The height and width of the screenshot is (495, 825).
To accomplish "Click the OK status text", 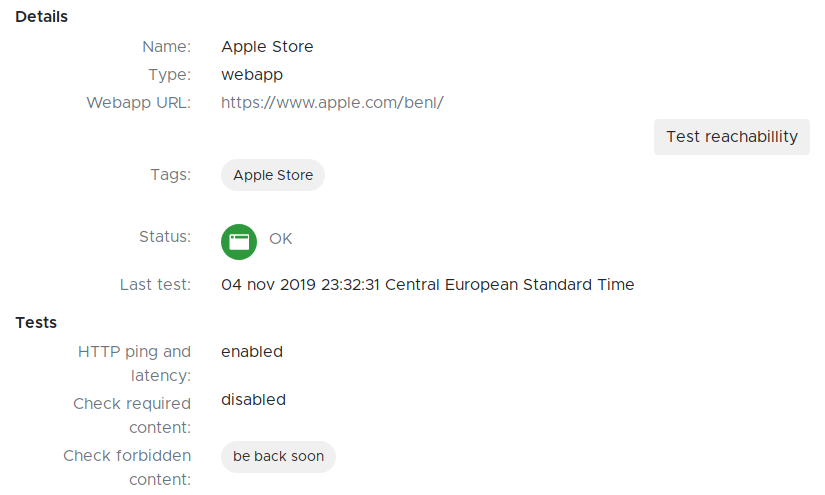I will pos(281,239).
